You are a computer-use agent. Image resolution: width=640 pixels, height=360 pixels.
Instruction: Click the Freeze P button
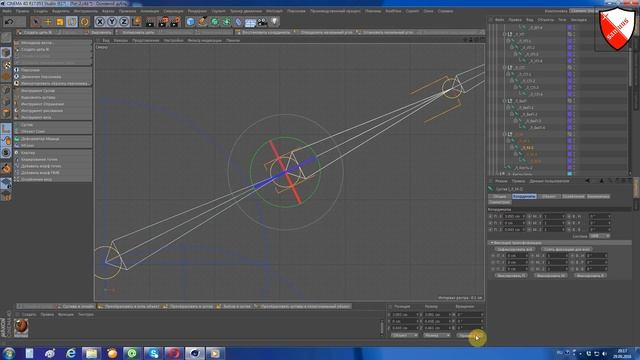point(511,276)
